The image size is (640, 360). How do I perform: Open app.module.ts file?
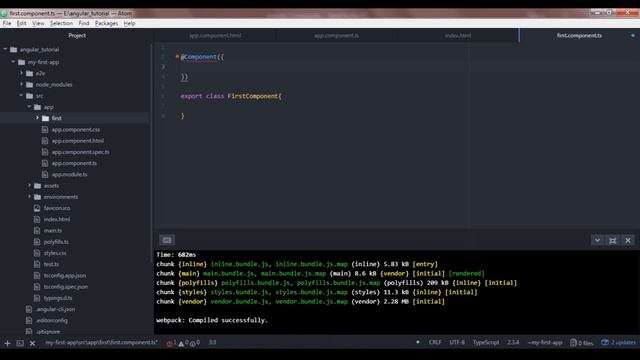69,174
